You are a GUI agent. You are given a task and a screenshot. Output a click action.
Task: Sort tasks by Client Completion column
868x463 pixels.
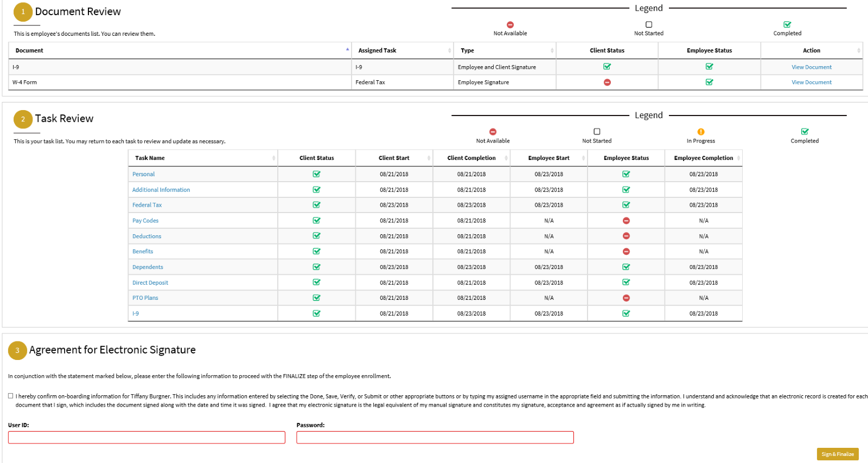click(471, 158)
